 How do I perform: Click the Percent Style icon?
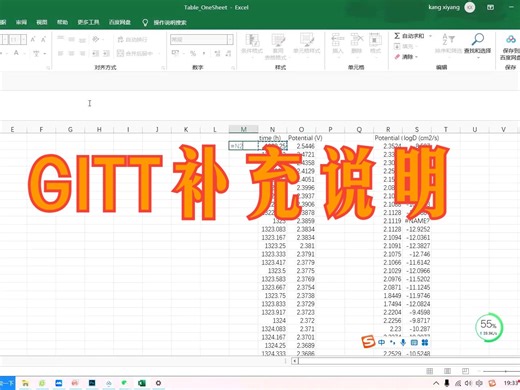[x=193, y=53]
